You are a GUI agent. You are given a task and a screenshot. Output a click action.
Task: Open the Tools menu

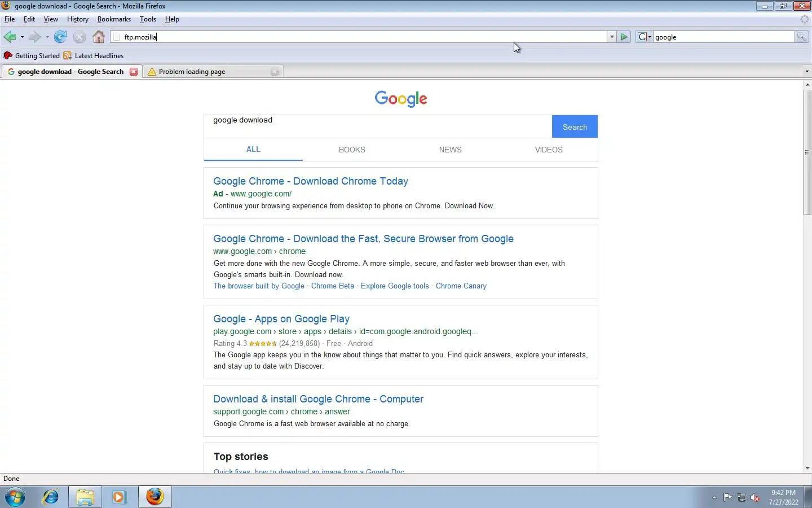[x=148, y=19]
